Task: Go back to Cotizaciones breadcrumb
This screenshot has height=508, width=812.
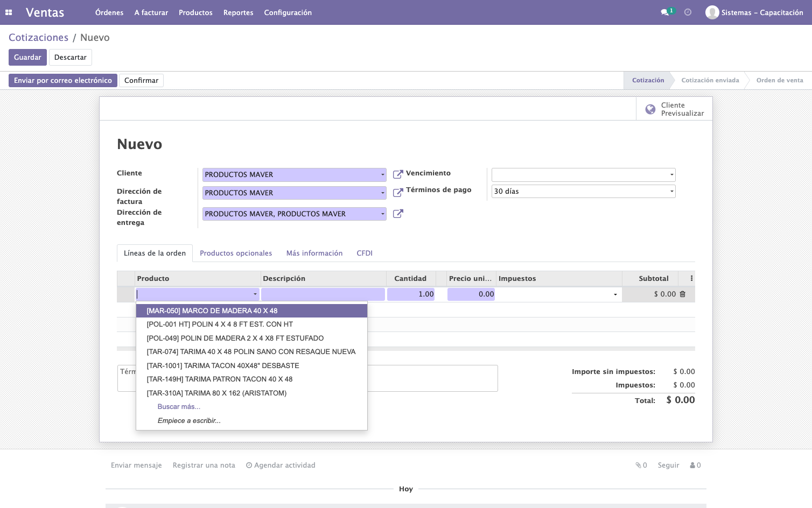Action: tap(39, 38)
